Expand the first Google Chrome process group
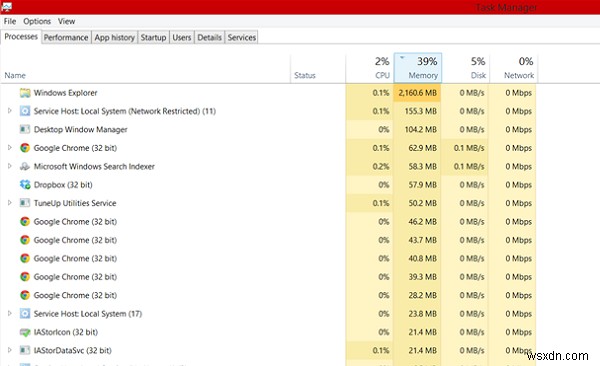The image size is (600, 366). [x=10, y=147]
